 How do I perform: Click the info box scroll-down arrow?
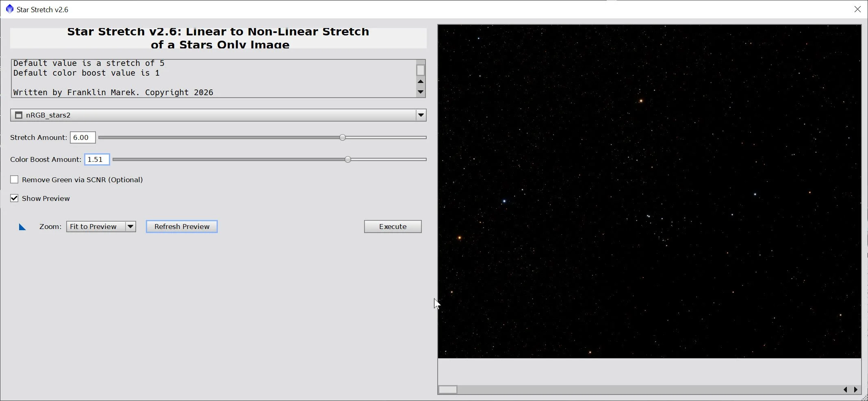pyautogui.click(x=421, y=92)
